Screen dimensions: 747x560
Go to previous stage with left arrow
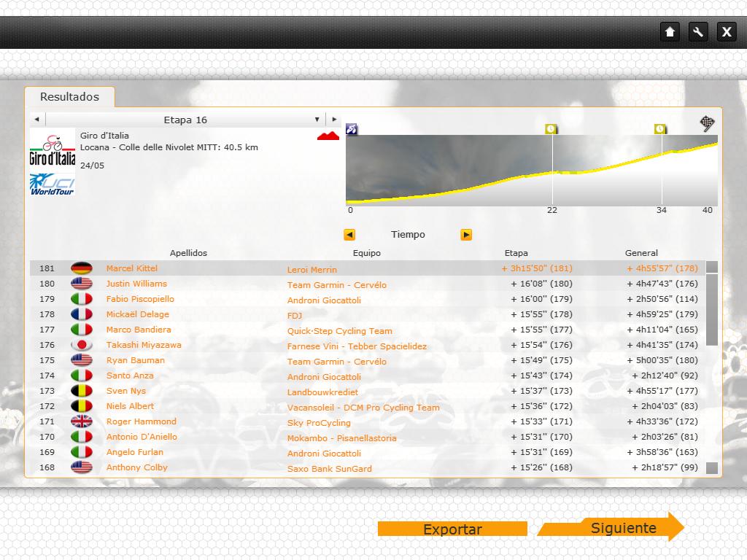36,120
